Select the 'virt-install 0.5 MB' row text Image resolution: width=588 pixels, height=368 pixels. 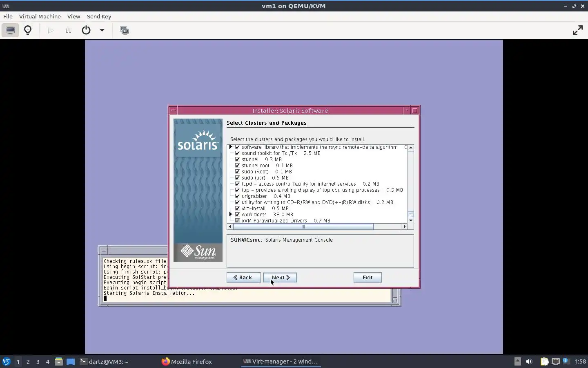265,209
